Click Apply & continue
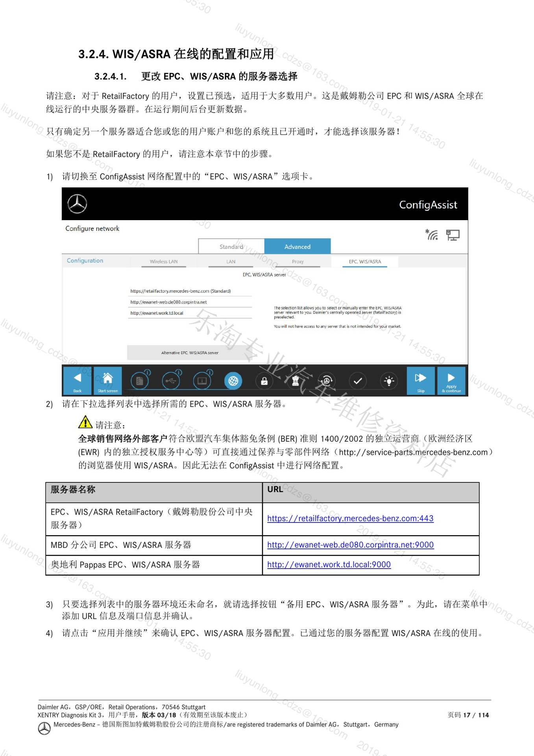The image size is (534, 756). (451, 381)
